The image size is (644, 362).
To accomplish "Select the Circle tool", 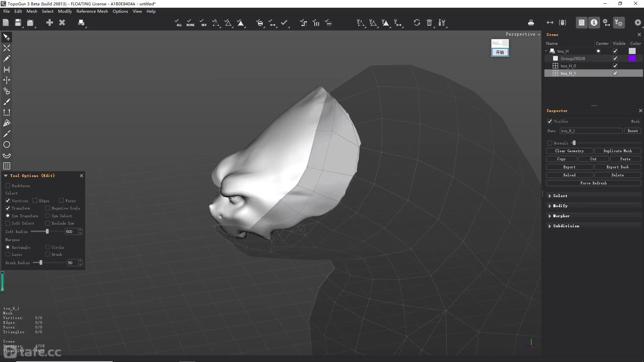I will coord(7,144).
